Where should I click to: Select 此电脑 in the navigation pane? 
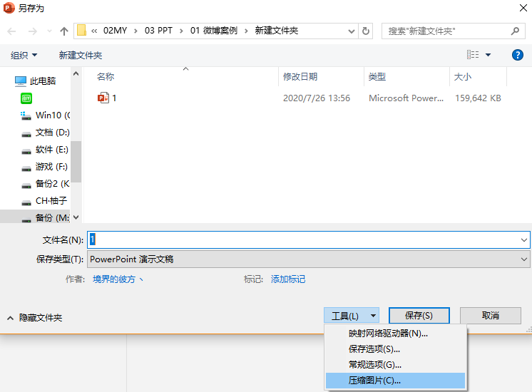[x=35, y=81]
